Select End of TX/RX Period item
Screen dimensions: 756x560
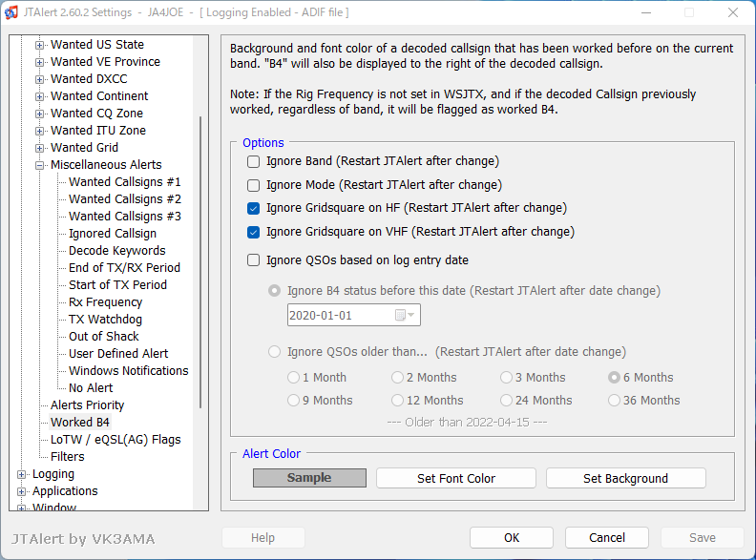[124, 268]
